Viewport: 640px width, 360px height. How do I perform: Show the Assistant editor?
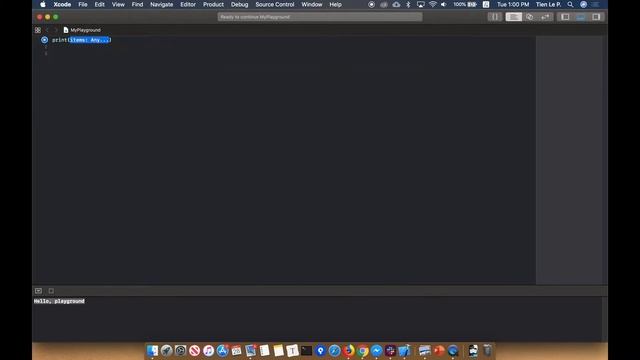529,17
